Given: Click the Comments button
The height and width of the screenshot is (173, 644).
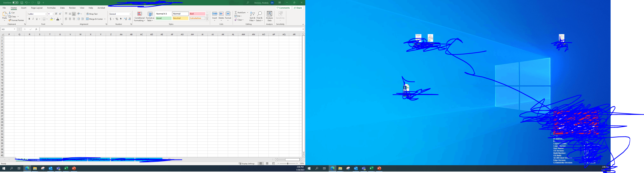Looking at the screenshot, I should click(283, 8).
